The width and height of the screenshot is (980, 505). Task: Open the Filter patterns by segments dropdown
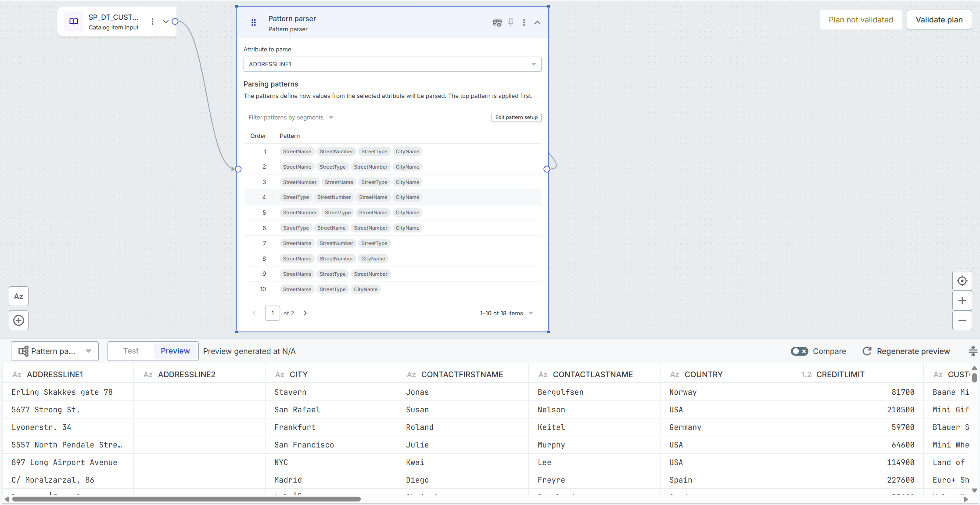click(291, 117)
